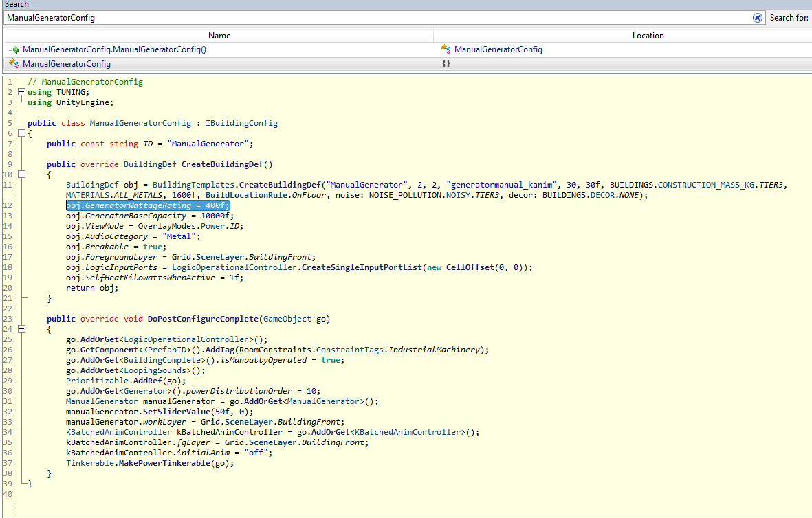The height and width of the screenshot is (518, 812).
Task: Sort results by the Name column header
Action: pos(219,36)
